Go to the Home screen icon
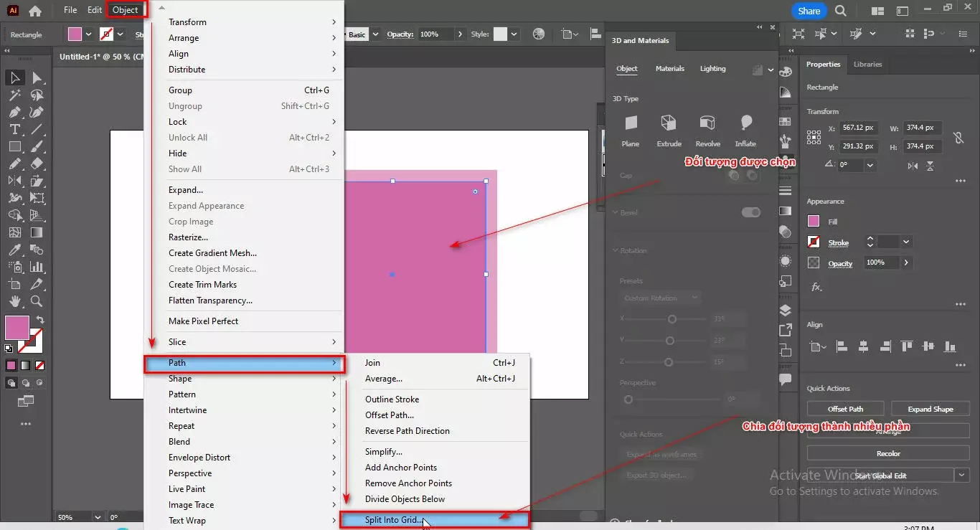 (34, 11)
